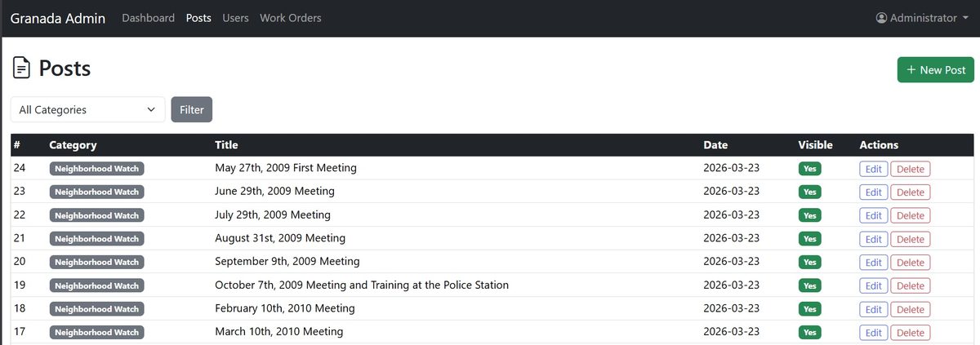Viewport: 980px width, 345px height.
Task: Edit the August 31st, 2009 Meeting post
Action: (x=874, y=239)
